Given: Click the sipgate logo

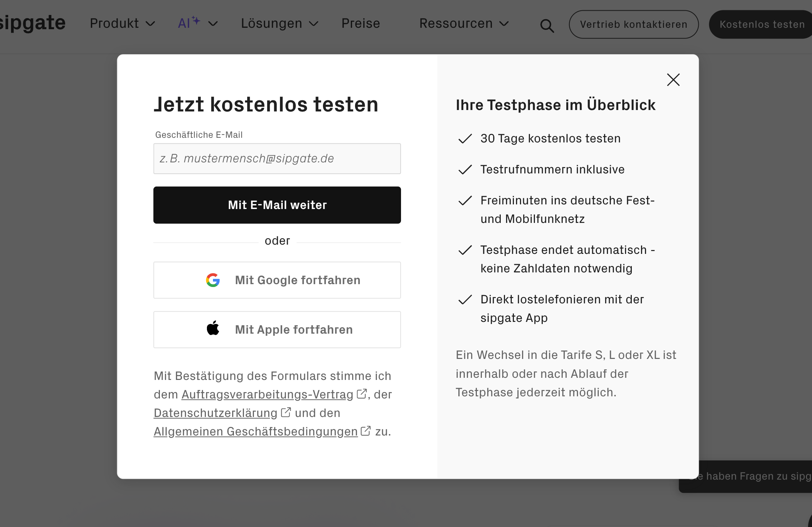Looking at the screenshot, I should tap(32, 23).
